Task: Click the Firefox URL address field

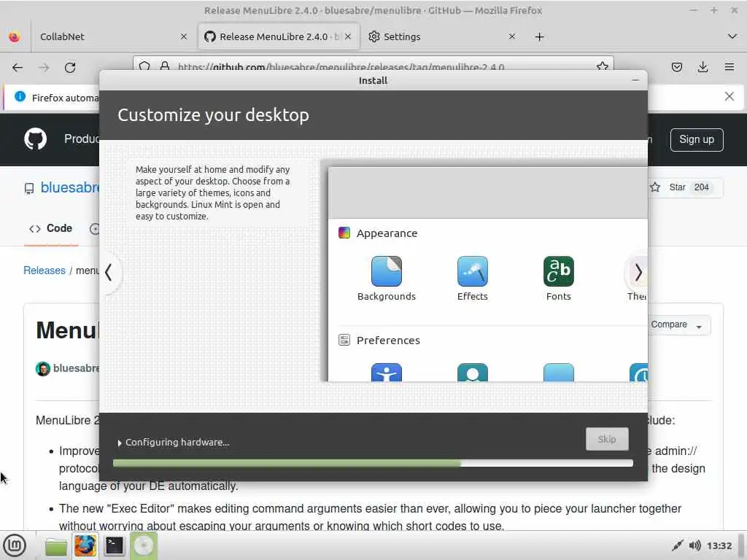Action: click(x=373, y=65)
